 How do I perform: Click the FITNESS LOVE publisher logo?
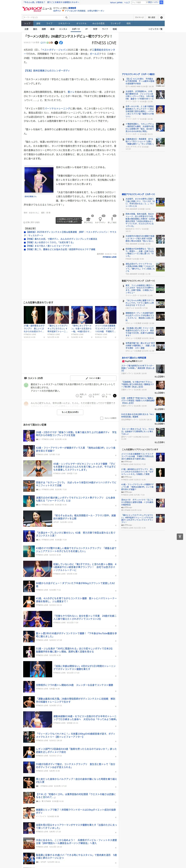coord(104,43)
